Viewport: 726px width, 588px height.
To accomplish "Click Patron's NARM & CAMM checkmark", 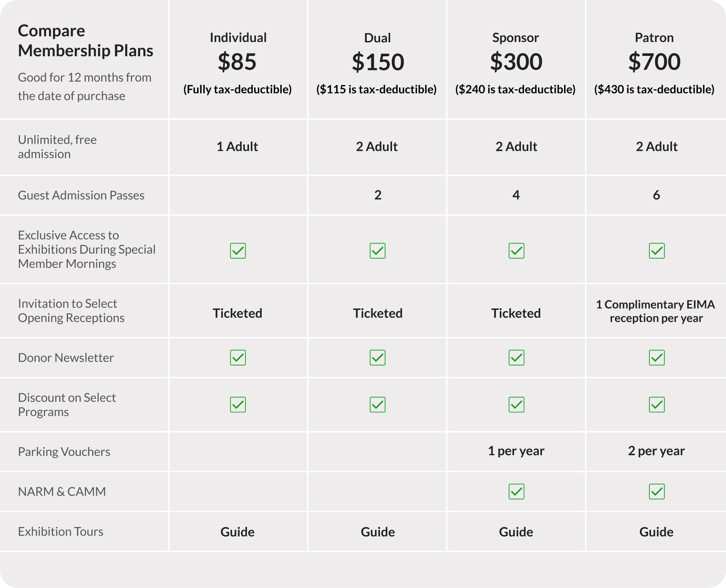I will pos(657,491).
